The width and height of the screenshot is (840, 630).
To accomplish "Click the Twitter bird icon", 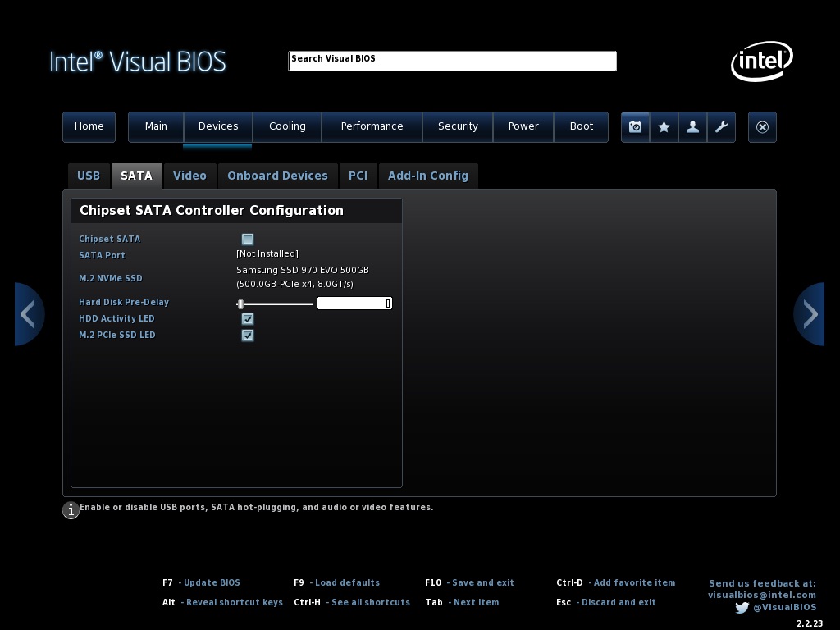I will [x=742, y=608].
